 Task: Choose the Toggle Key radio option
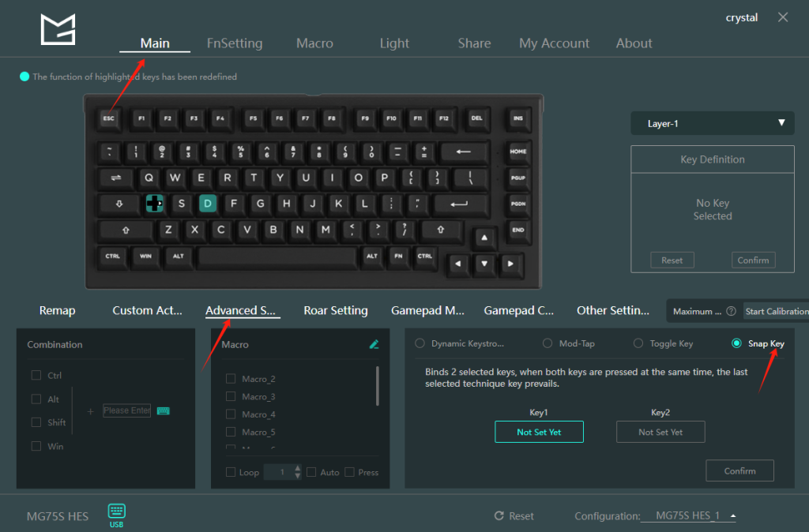coord(638,343)
